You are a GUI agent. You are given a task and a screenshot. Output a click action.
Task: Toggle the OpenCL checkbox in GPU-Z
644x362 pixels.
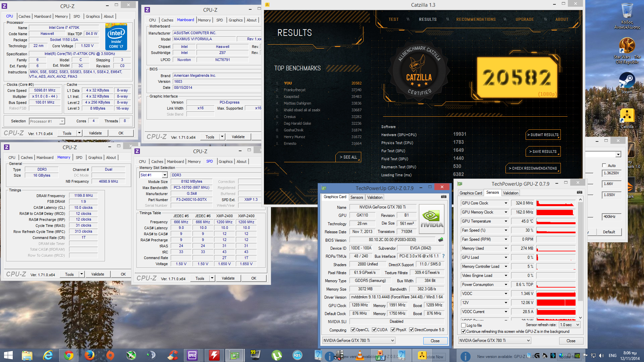tap(353, 330)
